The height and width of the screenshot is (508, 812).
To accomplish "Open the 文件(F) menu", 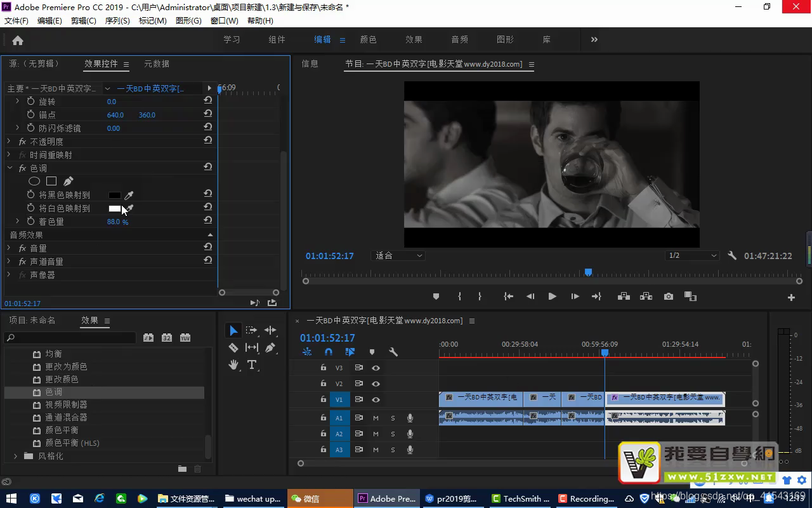I will (16, 20).
